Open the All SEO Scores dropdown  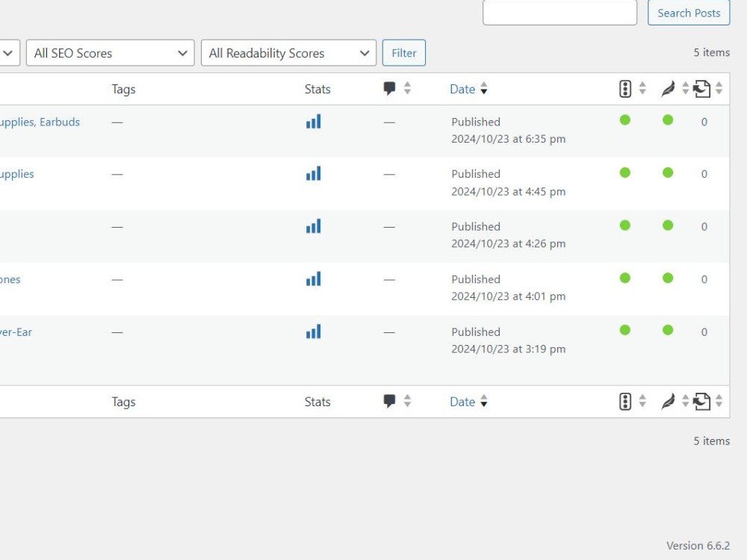click(x=110, y=53)
